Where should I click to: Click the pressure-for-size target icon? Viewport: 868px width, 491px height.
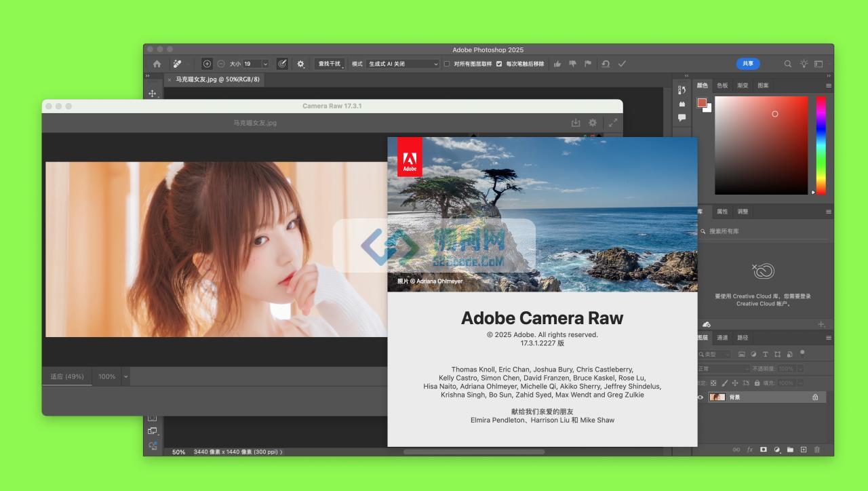click(282, 64)
